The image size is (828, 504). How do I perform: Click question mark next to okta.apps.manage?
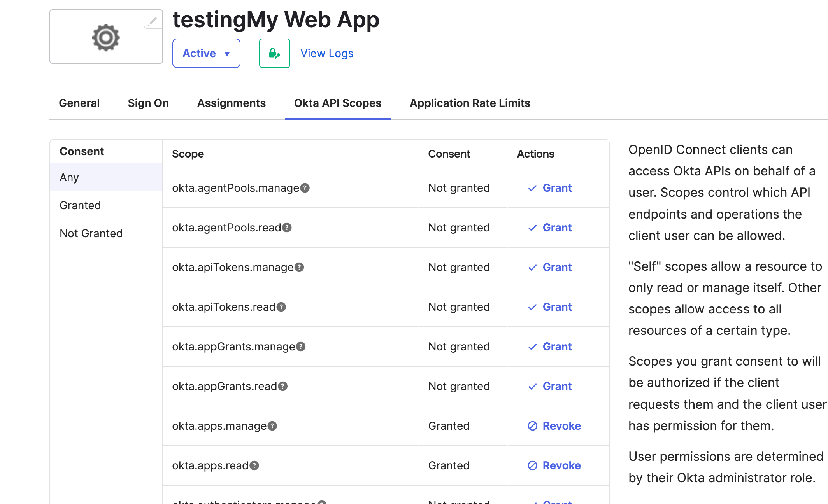pyautogui.click(x=273, y=426)
